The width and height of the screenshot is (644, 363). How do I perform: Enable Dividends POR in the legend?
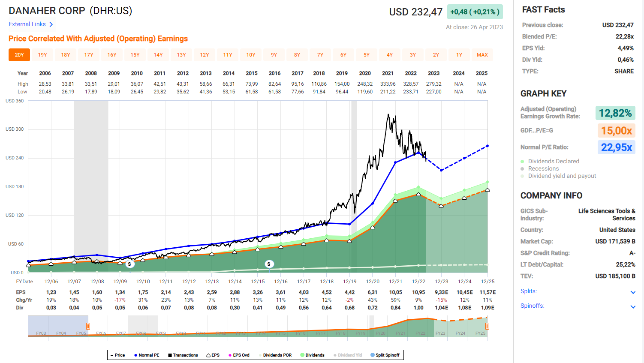[275, 355]
